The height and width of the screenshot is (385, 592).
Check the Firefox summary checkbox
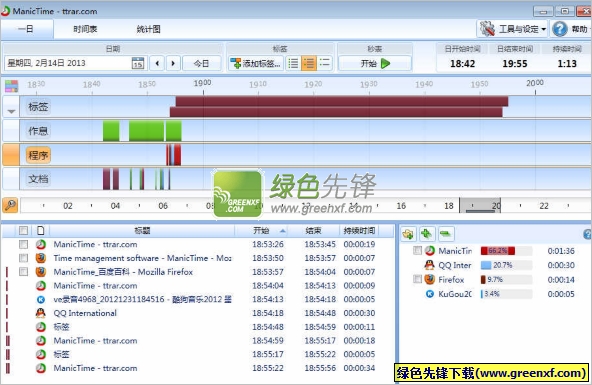click(x=417, y=279)
